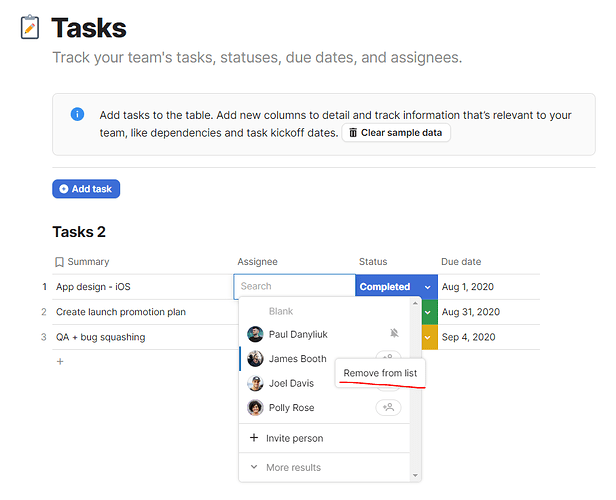Click the Assignee column header
Image resolution: width=616 pixels, height=500 pixels.
click(x=257, y=262)
